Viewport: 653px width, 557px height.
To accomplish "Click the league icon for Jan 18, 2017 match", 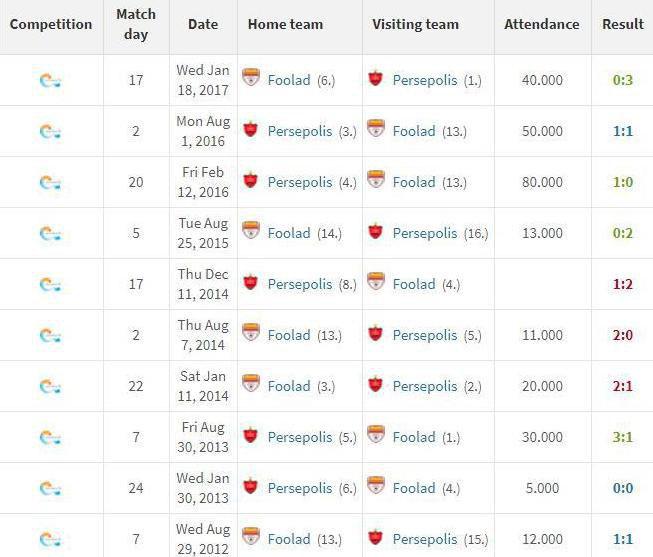I will click(x=50, y=80).
